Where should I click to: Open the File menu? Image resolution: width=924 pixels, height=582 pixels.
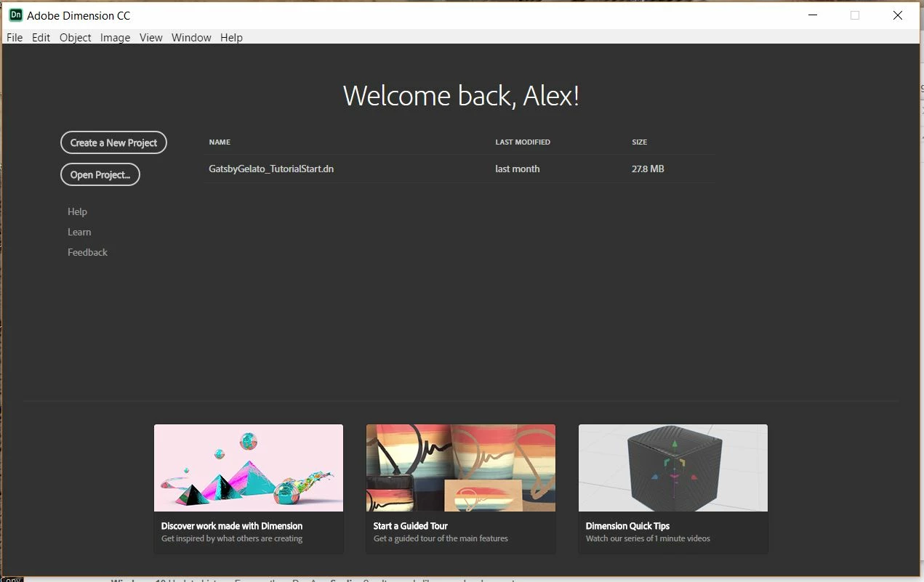click(x=15, y=38)
